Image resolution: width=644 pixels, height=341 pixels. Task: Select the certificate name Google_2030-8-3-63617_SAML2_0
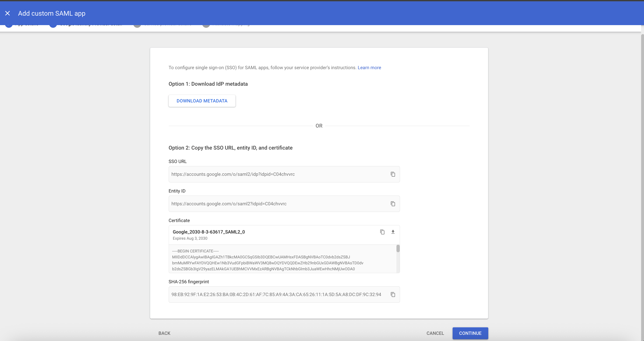point(209,232)
